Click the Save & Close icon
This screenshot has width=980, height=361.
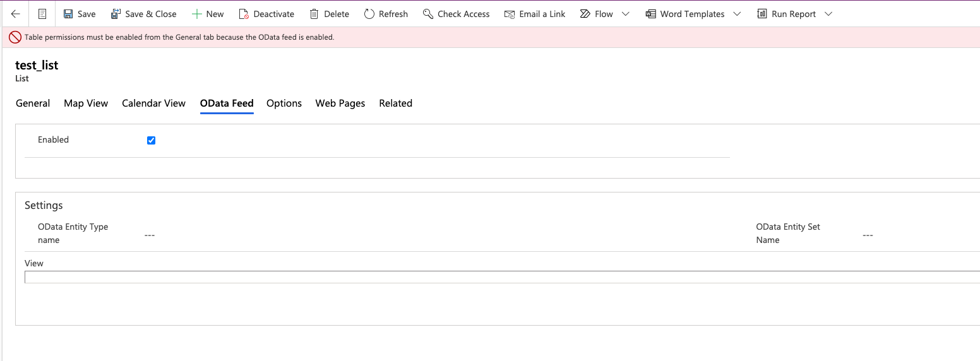pos(116,14)
